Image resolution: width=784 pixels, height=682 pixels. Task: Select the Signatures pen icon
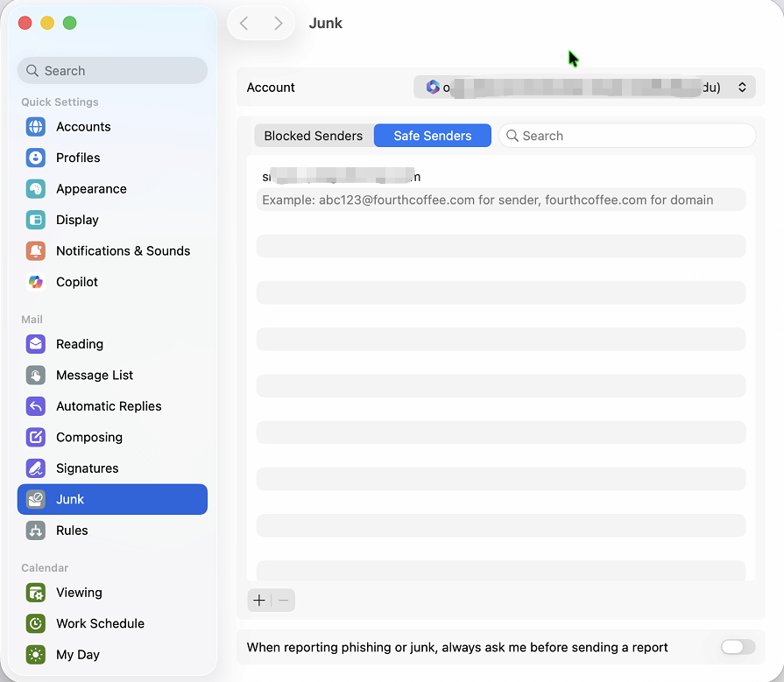point(36,468)
